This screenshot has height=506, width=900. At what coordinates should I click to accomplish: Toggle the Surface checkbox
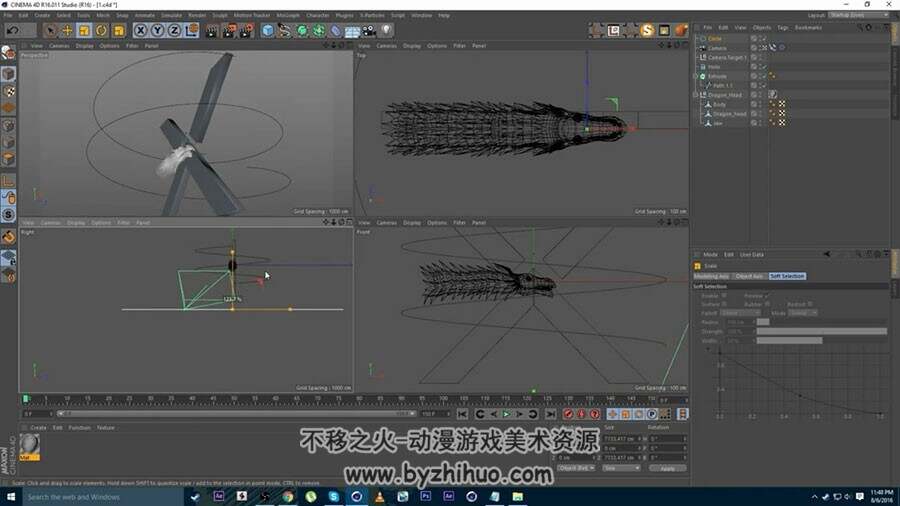[x=724, y=304]
